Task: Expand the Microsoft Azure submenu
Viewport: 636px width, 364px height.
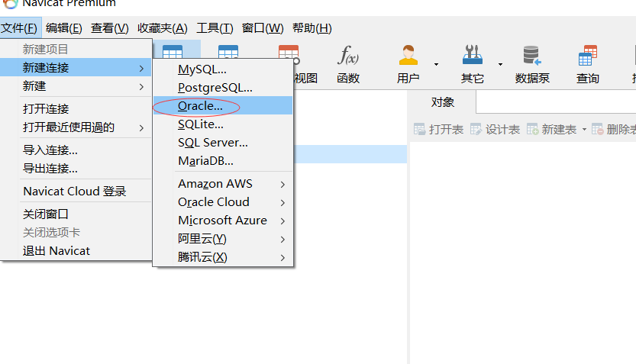Action: coord(282,221)
